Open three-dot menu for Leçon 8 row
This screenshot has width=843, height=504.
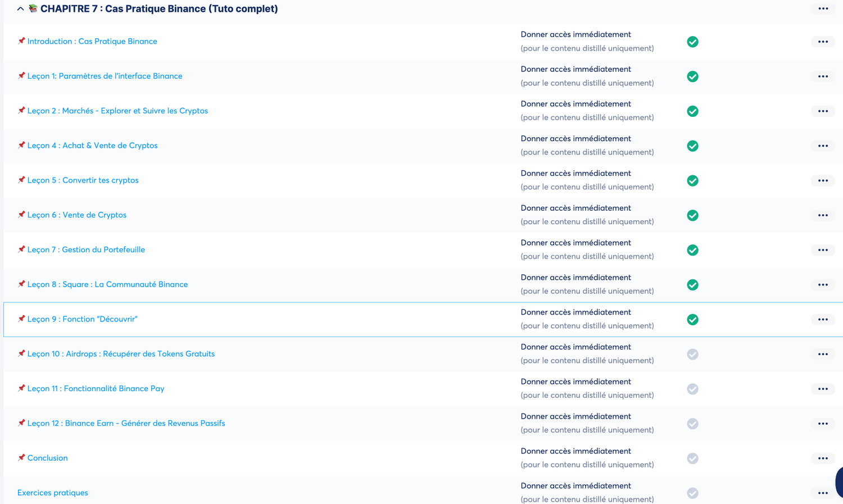point(823,285)
